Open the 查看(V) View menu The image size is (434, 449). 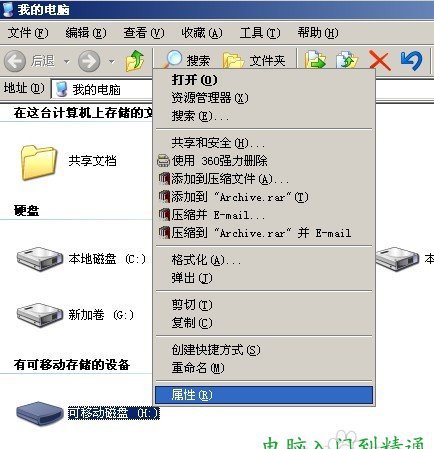click(144, 33)
